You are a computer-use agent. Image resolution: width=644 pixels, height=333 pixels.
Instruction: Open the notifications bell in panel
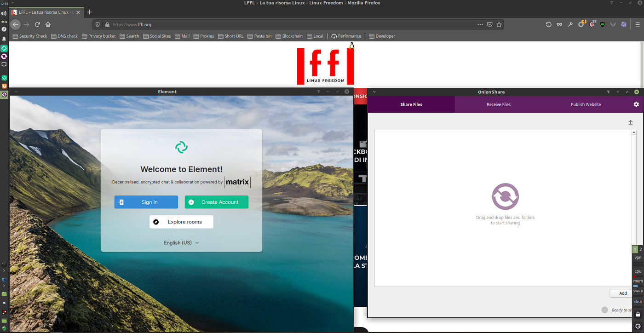pyautogui.click(x=4, y=39)
